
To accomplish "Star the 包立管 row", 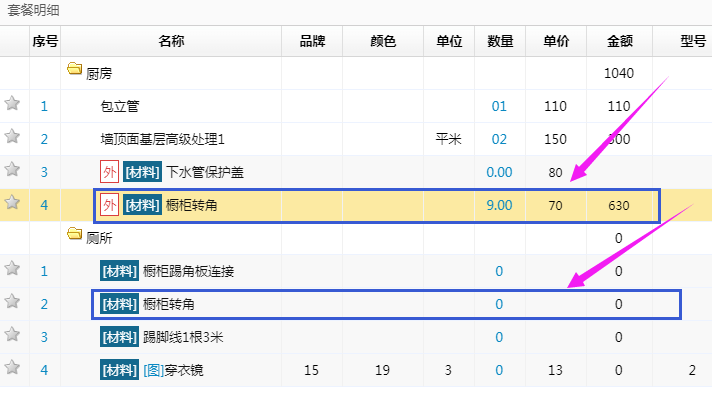I will 12,104.
